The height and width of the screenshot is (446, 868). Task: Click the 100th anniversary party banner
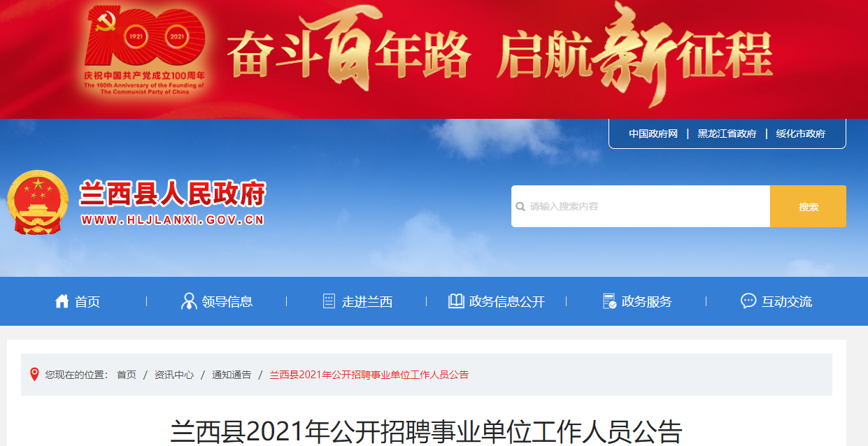(x=434, y=59)
